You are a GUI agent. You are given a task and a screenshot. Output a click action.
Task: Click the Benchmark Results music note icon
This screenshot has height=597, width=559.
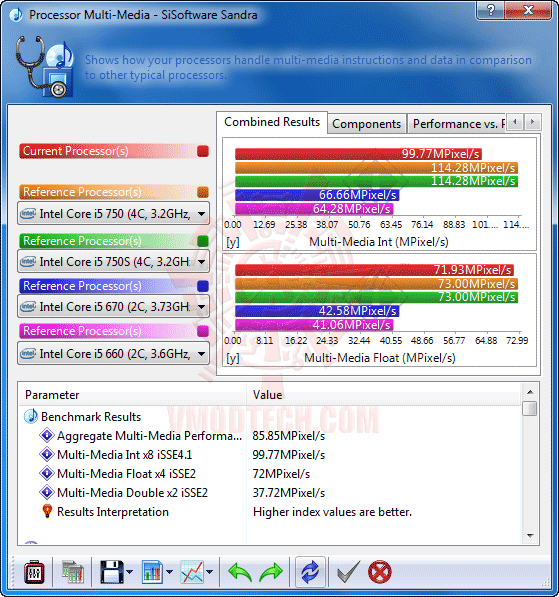(x=31, y=417)
